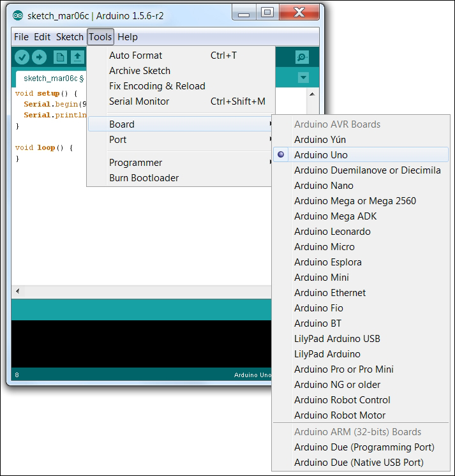
Task: Select Arduino Robot Control board
Action: pyautogui.click(x=361, y=400)
